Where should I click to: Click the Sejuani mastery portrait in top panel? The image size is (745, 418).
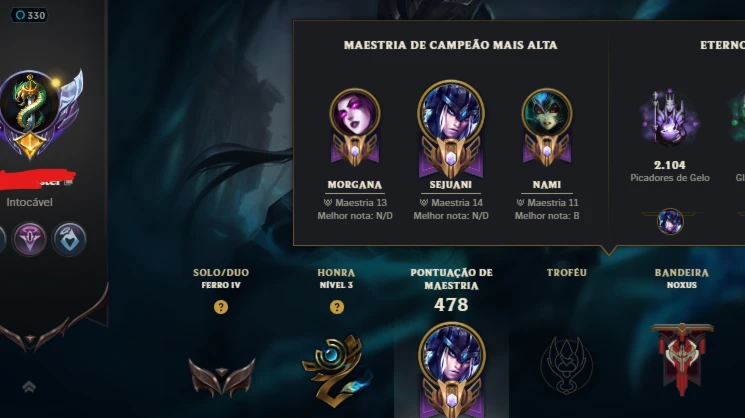click(x=451, y=129)
